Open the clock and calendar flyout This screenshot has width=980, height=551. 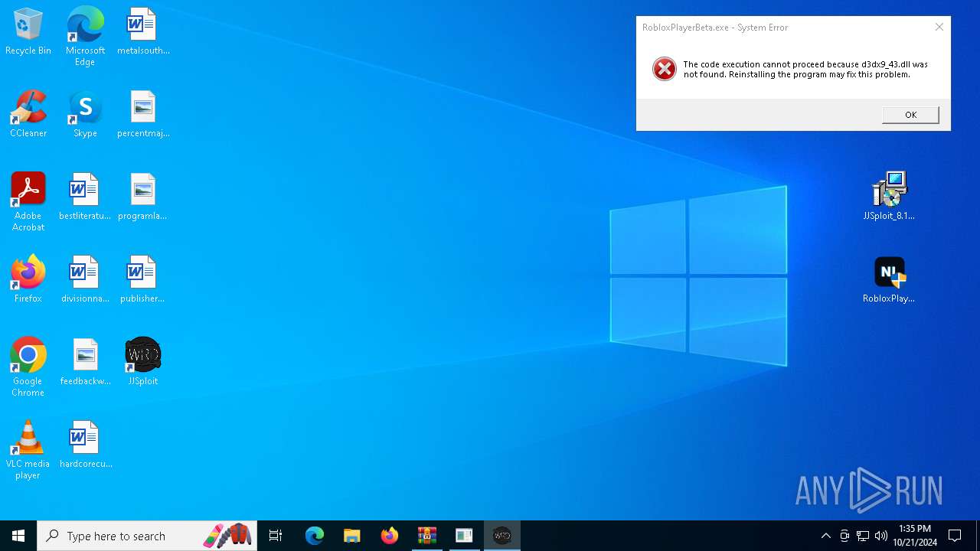coord(914,536)
